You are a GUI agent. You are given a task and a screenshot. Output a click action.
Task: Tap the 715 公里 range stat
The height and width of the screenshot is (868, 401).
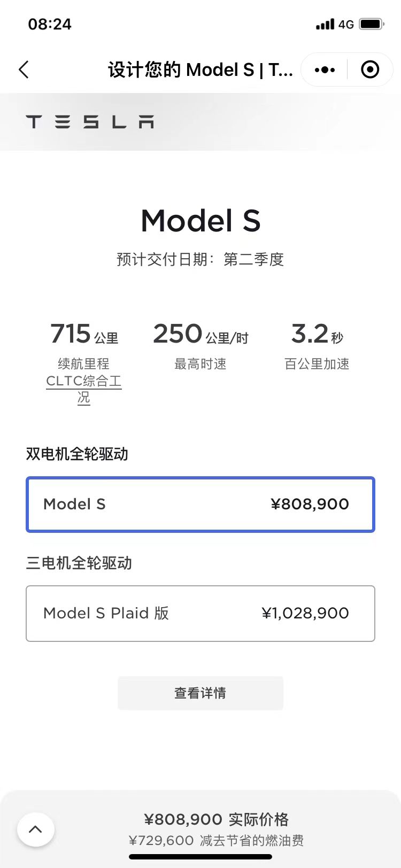[84, 335]
